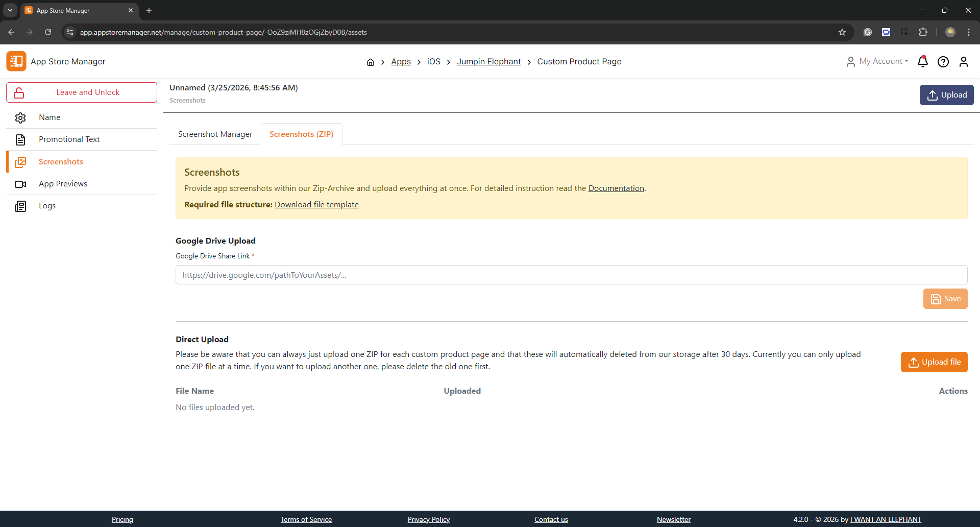
Task: Open the Download file template link
Action: click(x=316, y=205)
